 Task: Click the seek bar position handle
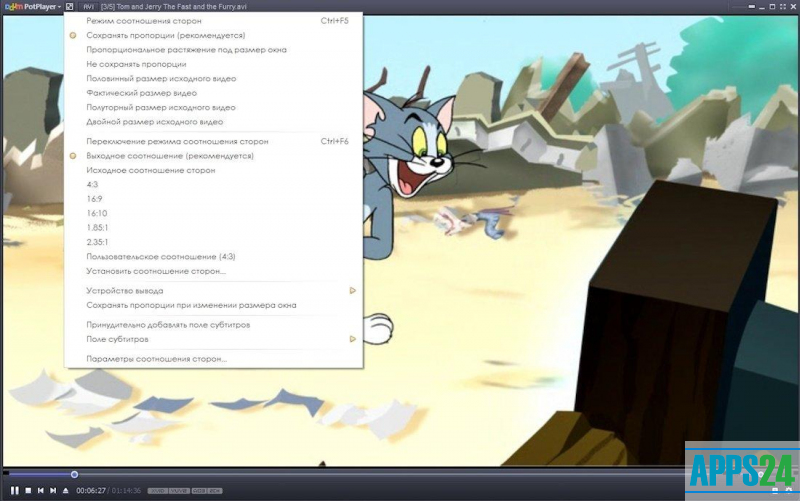tap(74, 474)
